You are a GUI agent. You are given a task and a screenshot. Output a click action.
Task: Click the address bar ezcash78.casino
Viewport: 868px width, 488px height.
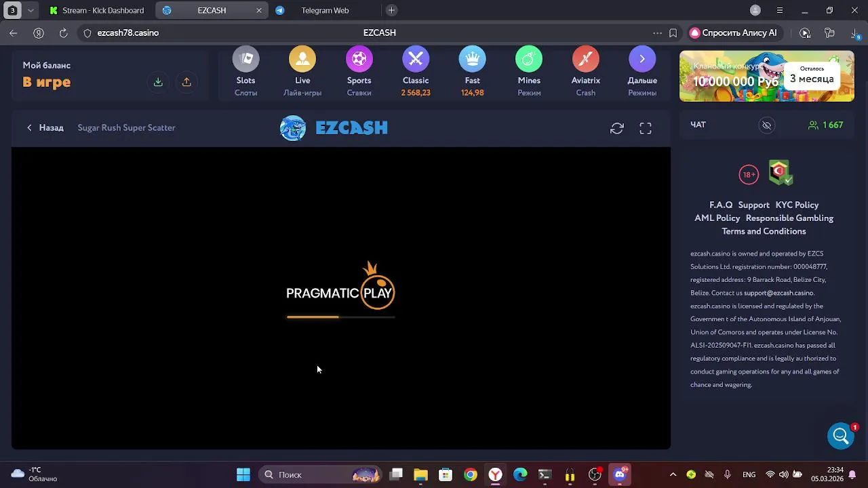click(127, 33)
